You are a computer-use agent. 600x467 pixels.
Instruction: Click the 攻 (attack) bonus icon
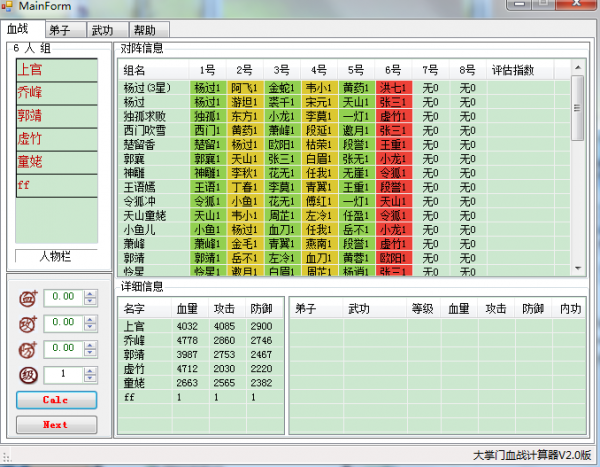point(28,324)
